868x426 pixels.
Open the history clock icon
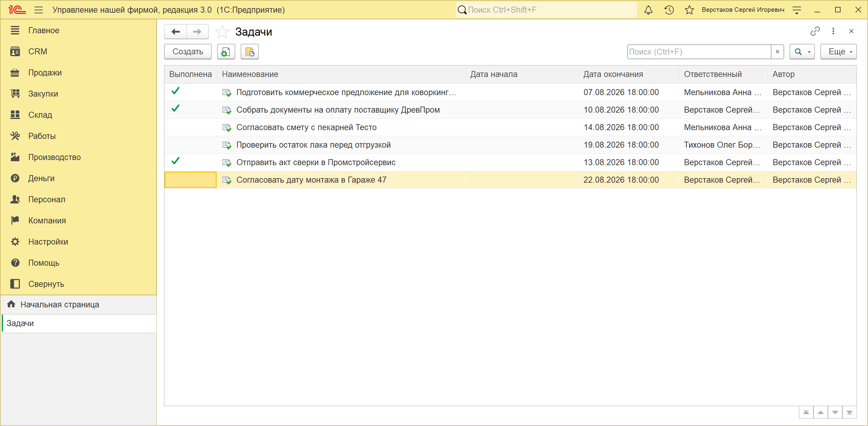point(669,10)
